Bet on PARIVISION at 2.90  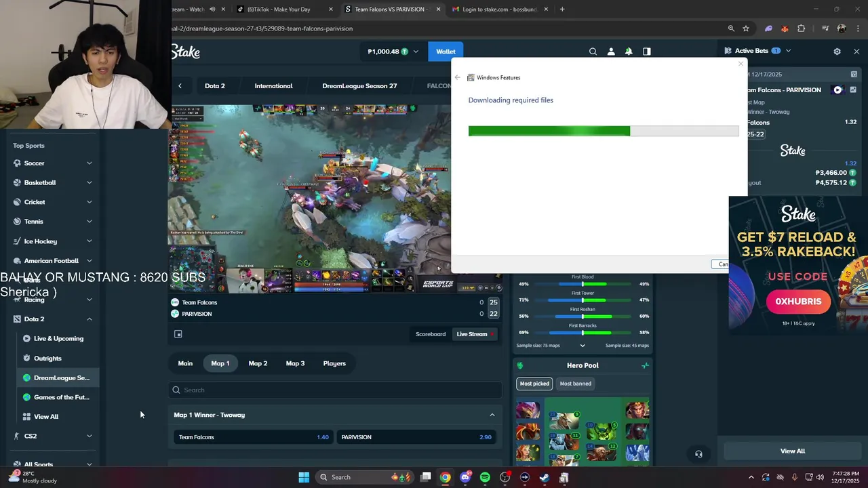coord(416,437)
